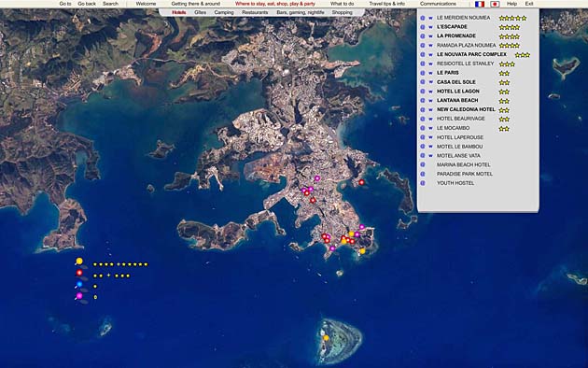Open the Search menu item
Image resolution: width=588 pixels, height=368 pixels.
pos(110,4)
